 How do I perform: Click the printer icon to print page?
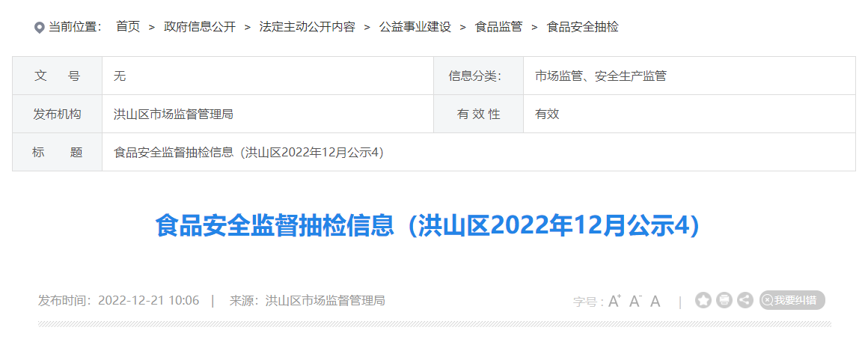point(724,300)
